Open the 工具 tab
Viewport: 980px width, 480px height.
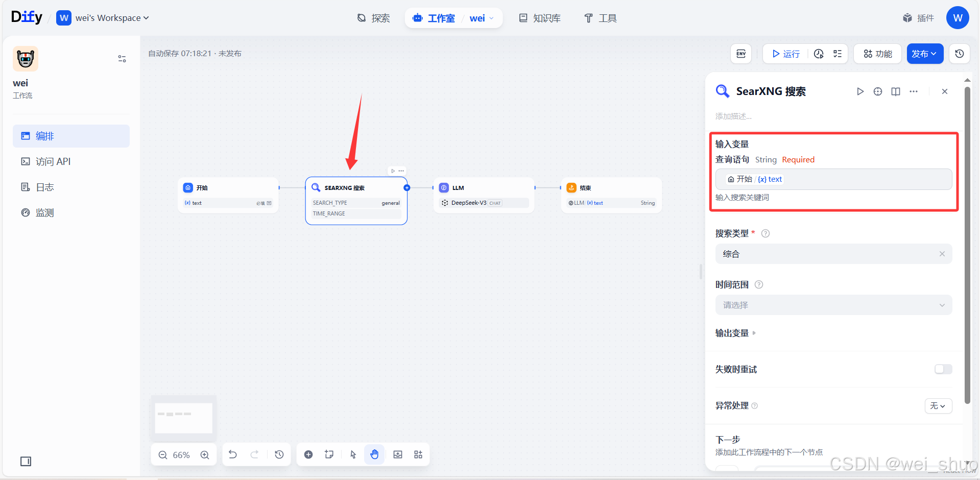pos(601,18)
